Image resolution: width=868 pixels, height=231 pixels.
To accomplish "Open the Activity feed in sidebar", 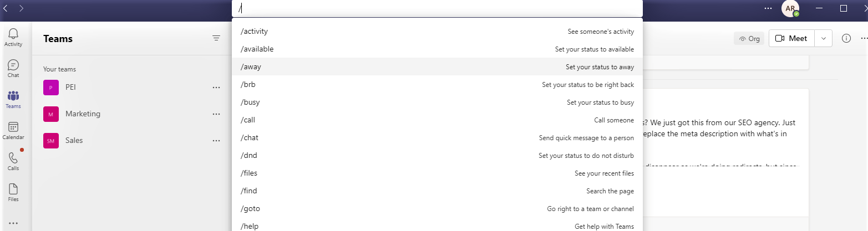I will pos(13,38).
